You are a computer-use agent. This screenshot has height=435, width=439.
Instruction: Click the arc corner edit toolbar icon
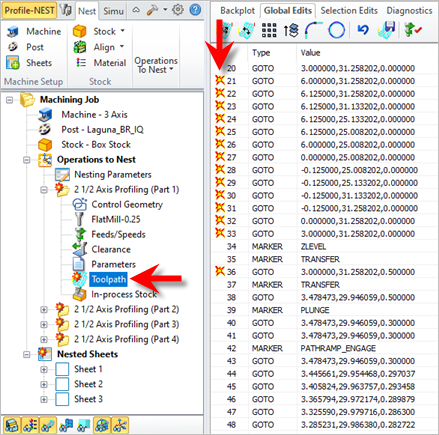tap(313, 30)
